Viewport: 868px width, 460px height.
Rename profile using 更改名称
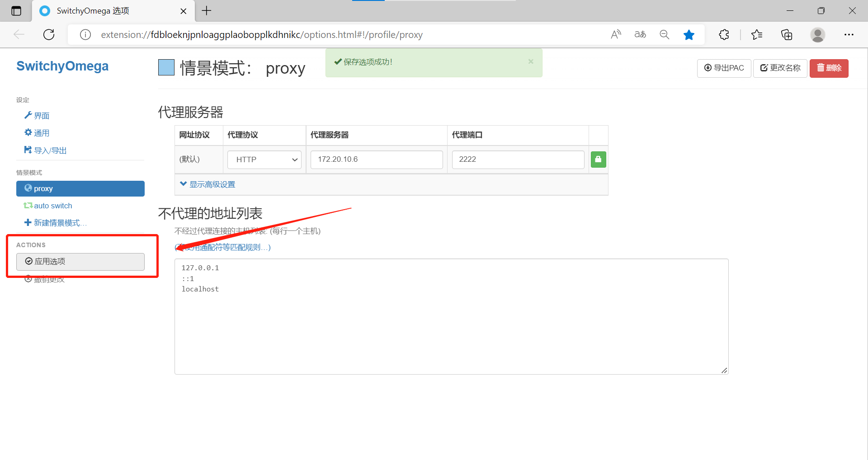click(x=780, y=68)
